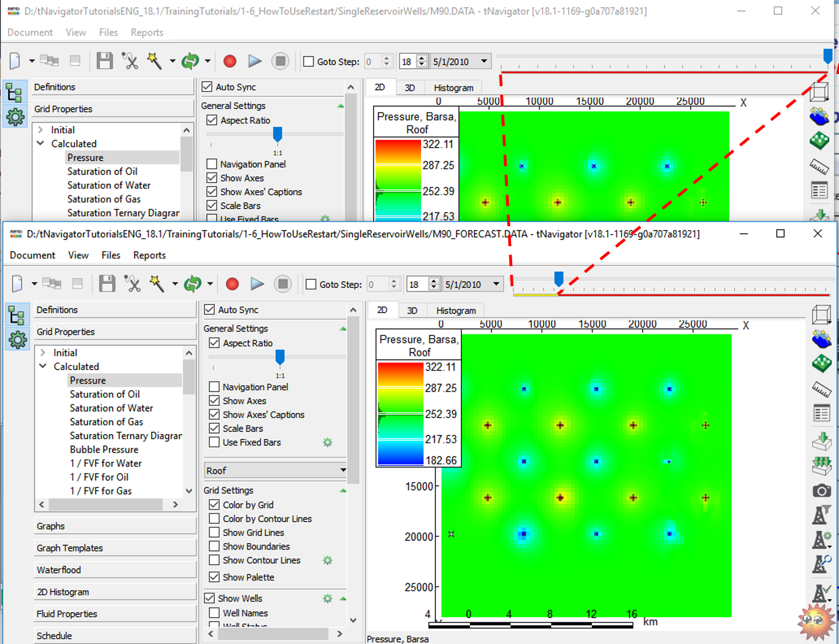The width and height of the screenshot is (839, 644).
Task: Click Use Fixed Bars settings gear icon
Action: point(327,442)
